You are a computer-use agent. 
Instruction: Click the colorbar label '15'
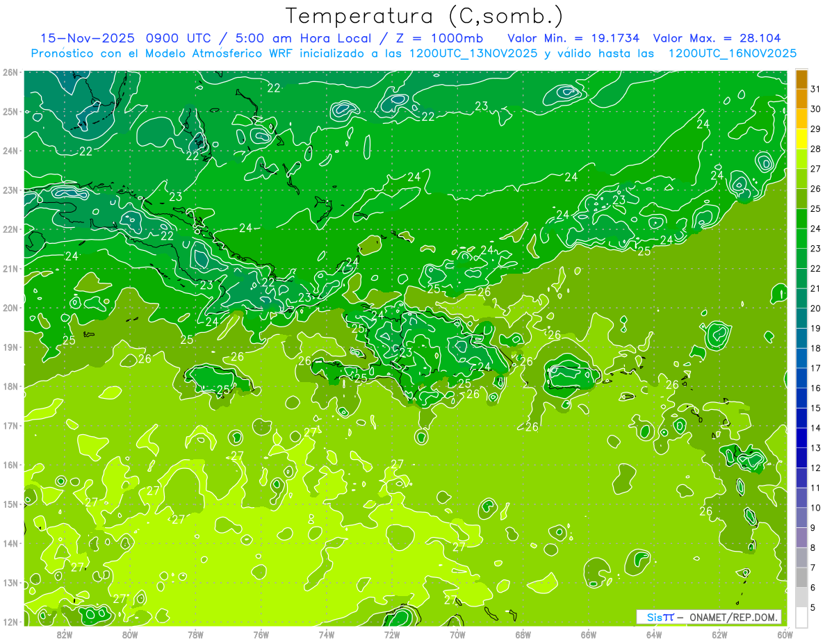coord(815,408)
